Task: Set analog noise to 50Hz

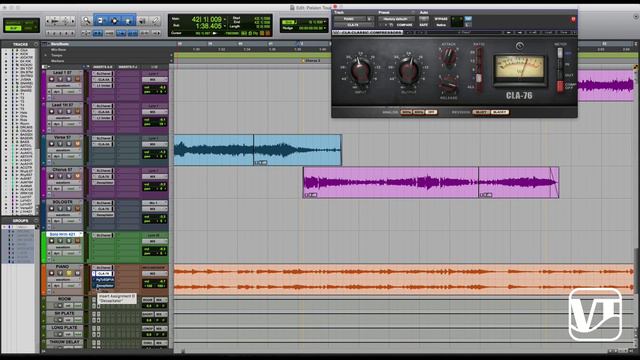Action: 407,112
